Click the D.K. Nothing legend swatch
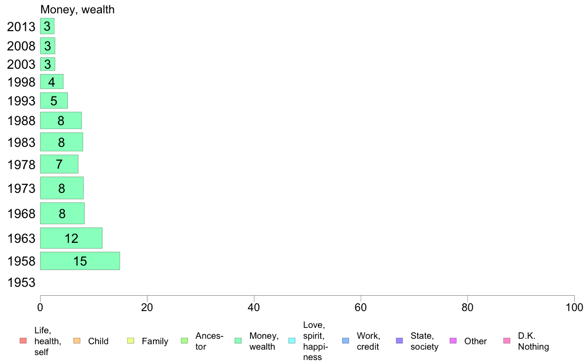The image size is (588, 364). point(507,341)
